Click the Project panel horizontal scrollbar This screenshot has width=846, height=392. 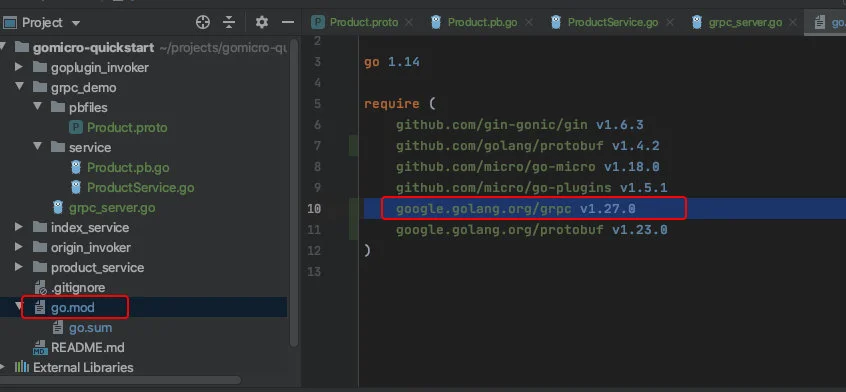[120, 380]
